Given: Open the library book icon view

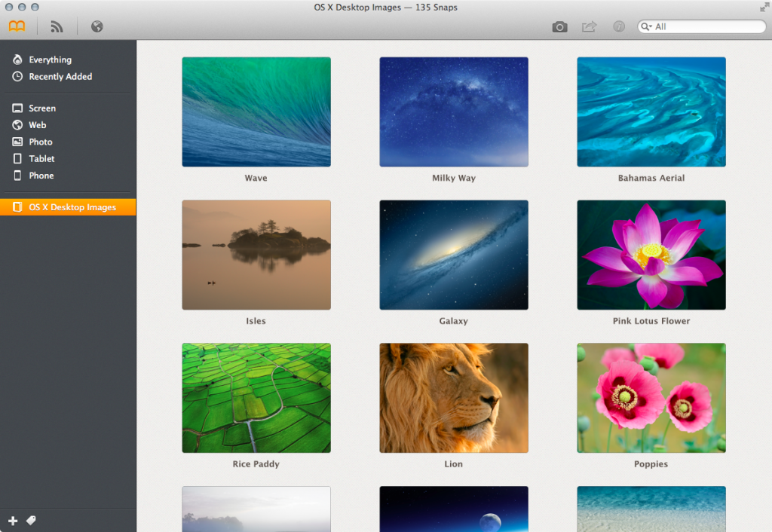Looking at the screenshot, I should pos(17,27).
